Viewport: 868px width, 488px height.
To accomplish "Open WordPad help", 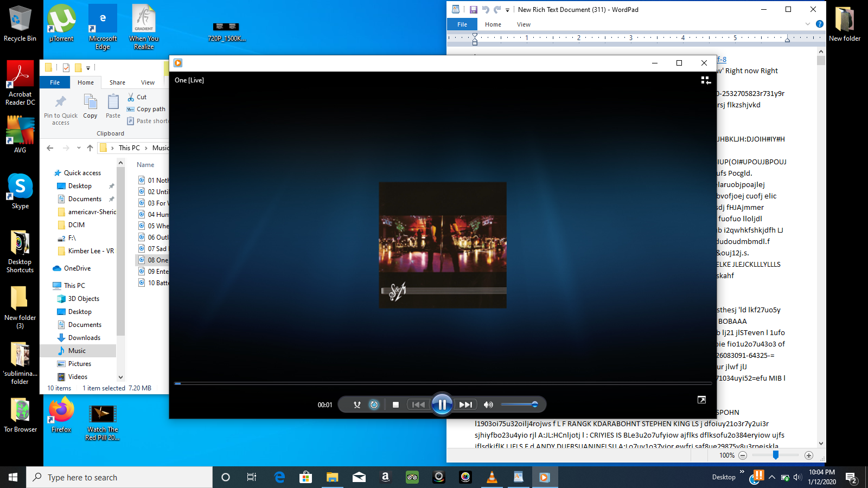I will [x=819, y=24].
